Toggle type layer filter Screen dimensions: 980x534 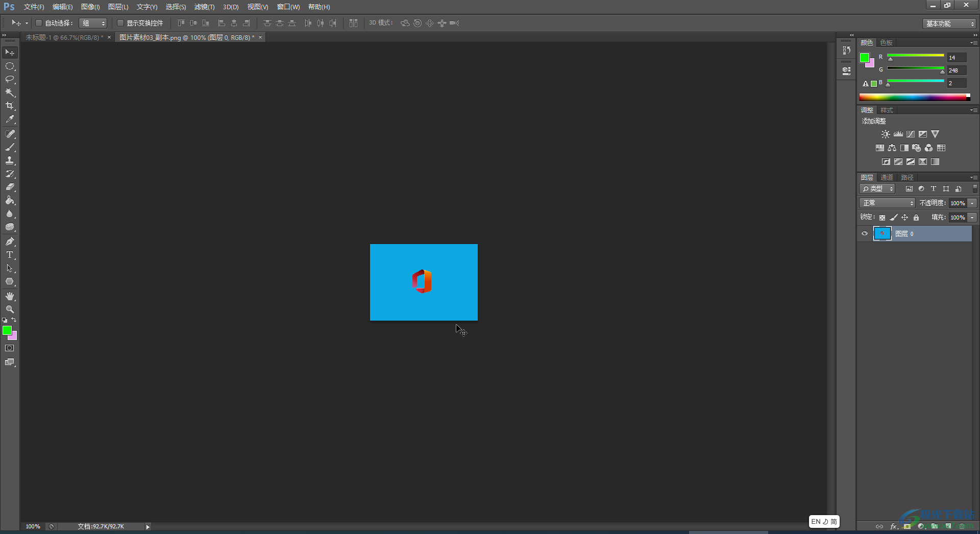click(x=934, y=189)
